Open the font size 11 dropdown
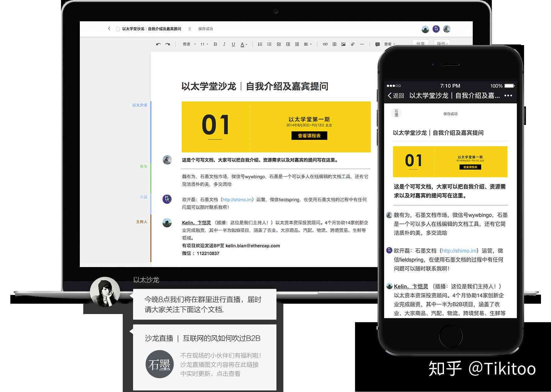The width and height of the screenshot is (551, 392). 204,44
